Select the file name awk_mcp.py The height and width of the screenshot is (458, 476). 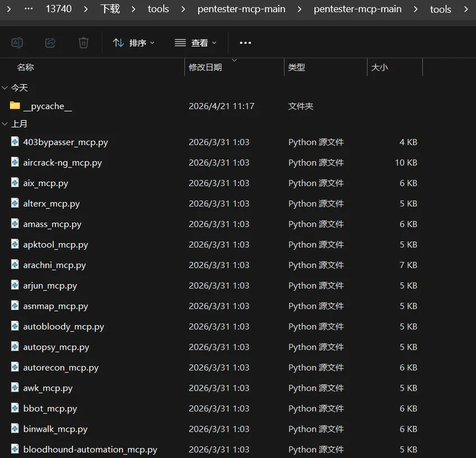(x=48, y=388)
